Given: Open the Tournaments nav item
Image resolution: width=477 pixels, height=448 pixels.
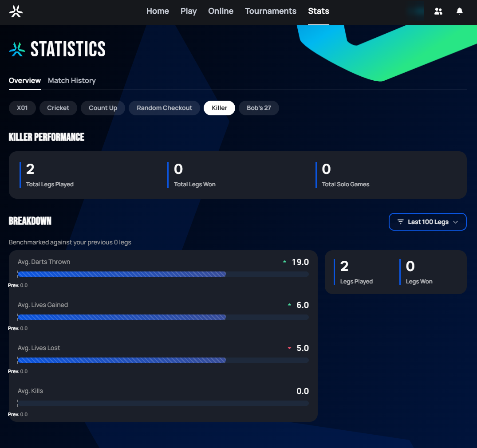Looking at the screenshot, I should pyautogui.click(x=270, y=11).
